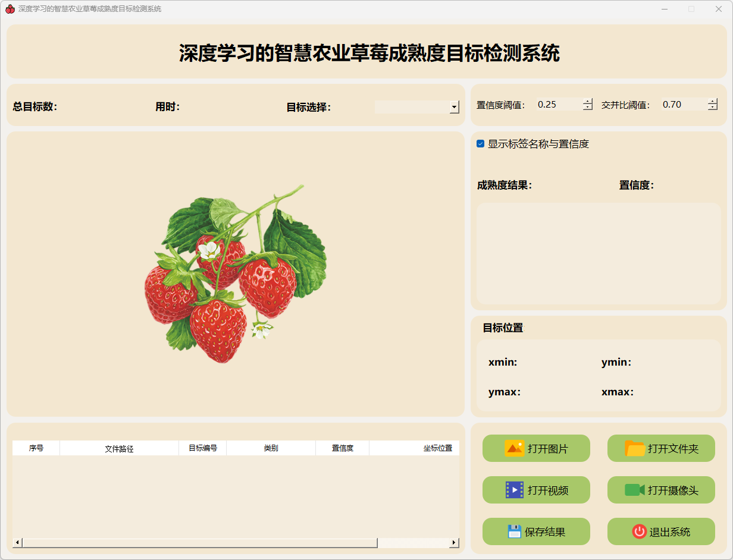This screenshot has width=733, height=560.
Task: Decrease the 交并比阈值 value with down arrow
Action: point(713,108)
